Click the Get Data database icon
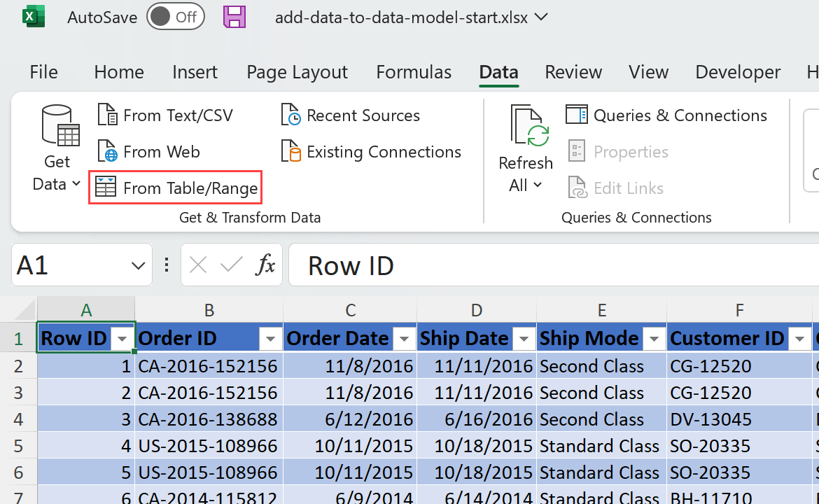The image size is (819, 504). (57, 126)
